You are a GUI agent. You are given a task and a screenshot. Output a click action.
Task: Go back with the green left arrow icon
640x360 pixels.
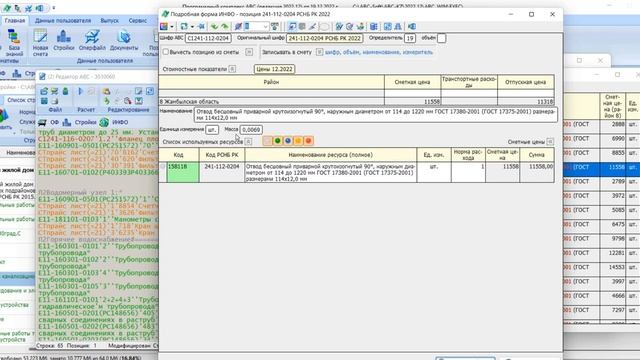coord(214,27)
